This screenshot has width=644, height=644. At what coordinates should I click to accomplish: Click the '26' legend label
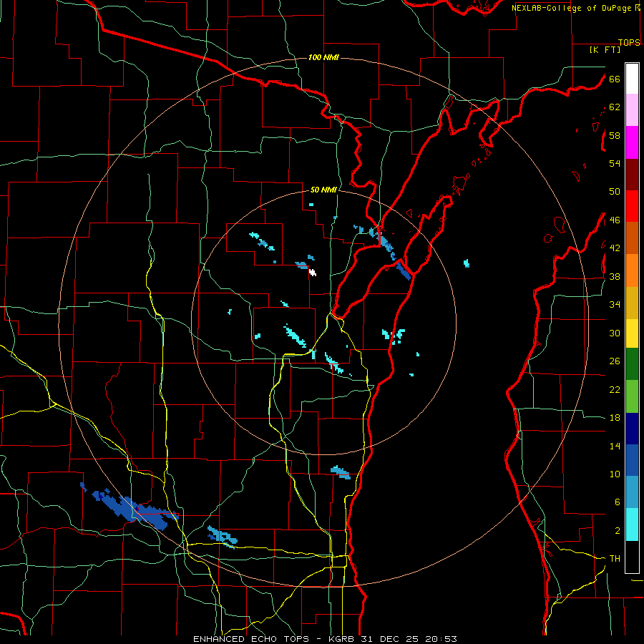615,361
